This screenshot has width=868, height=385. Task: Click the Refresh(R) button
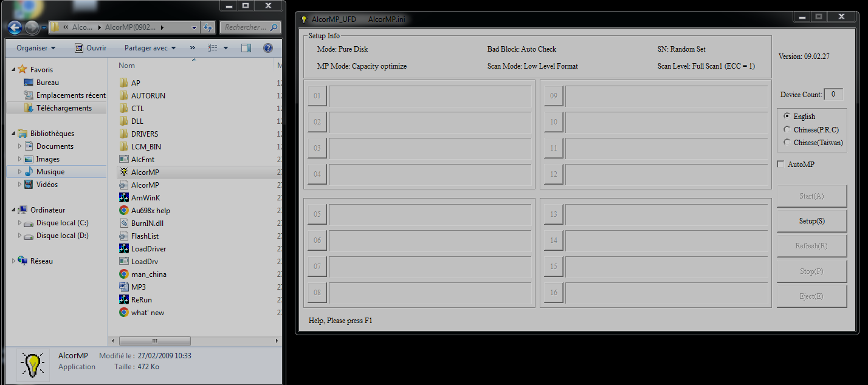point(811,246)
